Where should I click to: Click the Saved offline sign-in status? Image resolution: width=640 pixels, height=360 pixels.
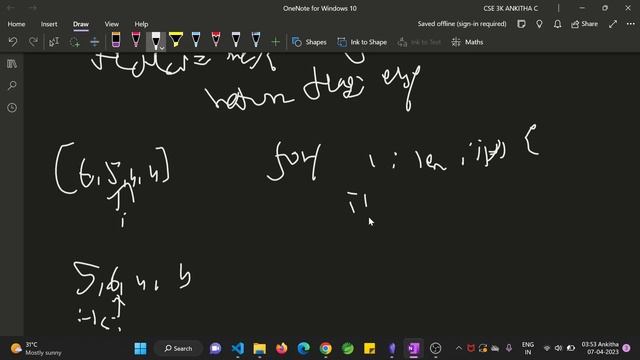462,24
